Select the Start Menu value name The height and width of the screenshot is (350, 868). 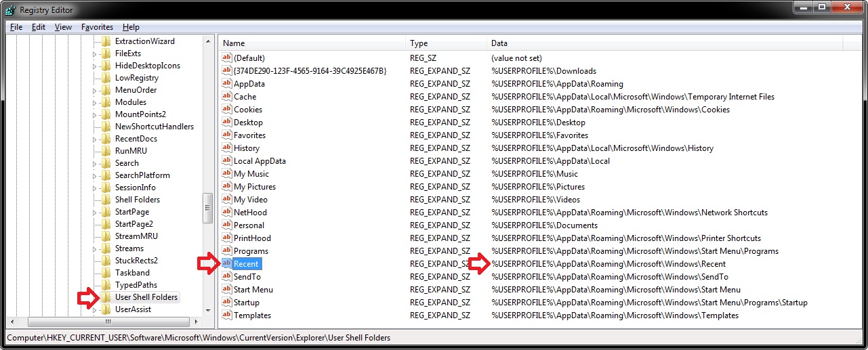(253, 290)
